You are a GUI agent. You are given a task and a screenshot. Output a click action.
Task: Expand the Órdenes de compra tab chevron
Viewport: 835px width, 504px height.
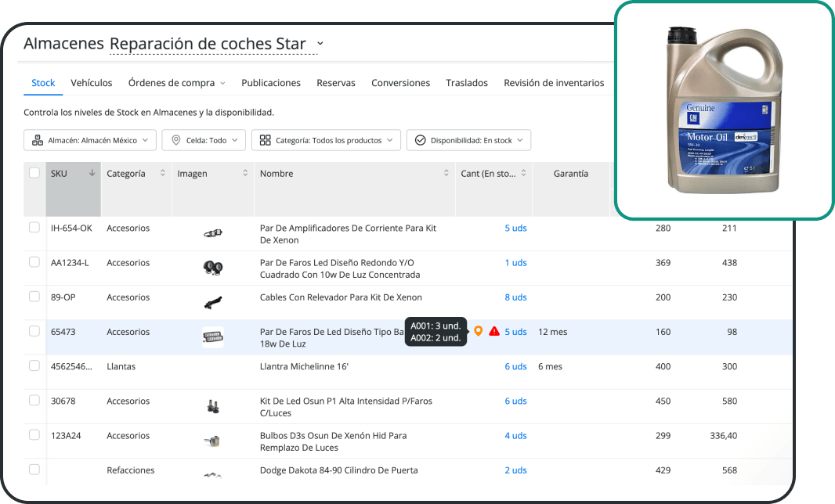[x=222, y=83]
